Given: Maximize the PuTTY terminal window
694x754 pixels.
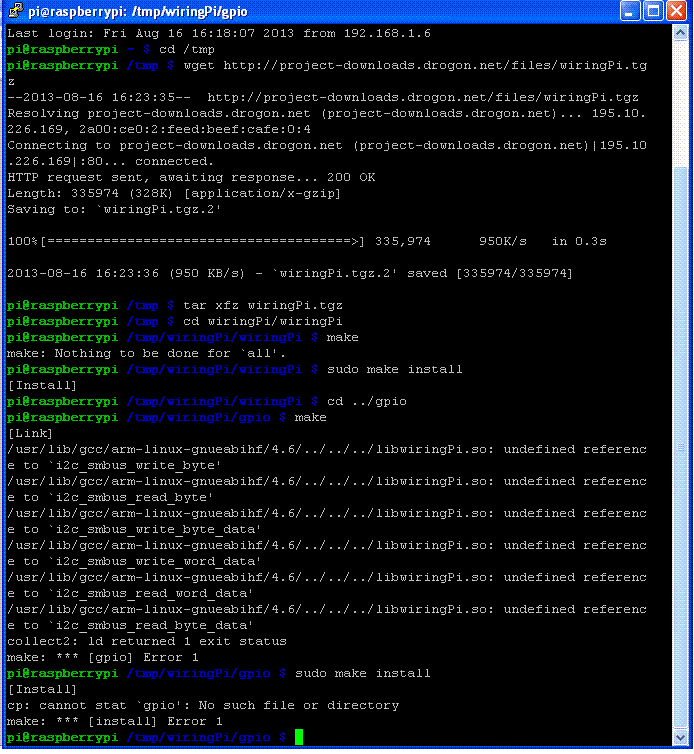Looking at the screenshot, I should (653, 11).
